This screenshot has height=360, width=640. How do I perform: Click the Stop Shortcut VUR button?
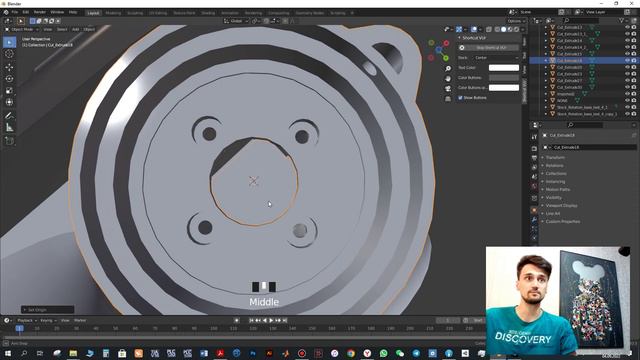point(488,48)
